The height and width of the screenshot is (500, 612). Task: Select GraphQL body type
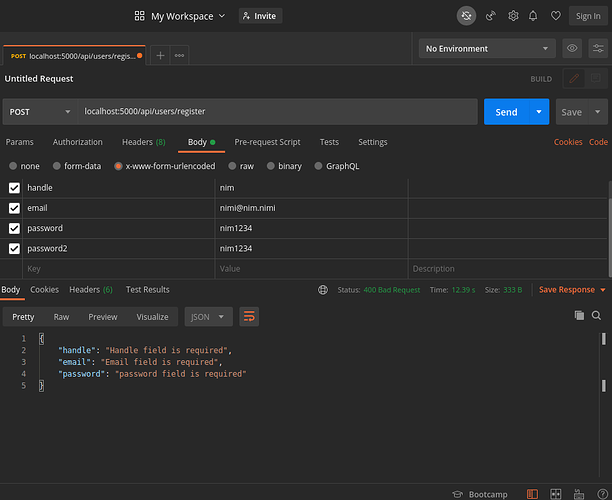[x=318, y=166]
